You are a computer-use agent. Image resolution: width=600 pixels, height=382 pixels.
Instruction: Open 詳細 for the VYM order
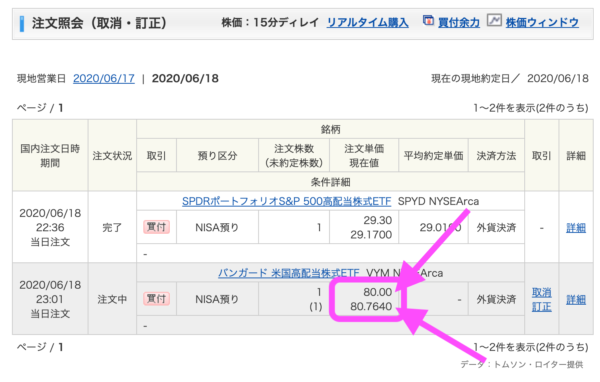576,300
